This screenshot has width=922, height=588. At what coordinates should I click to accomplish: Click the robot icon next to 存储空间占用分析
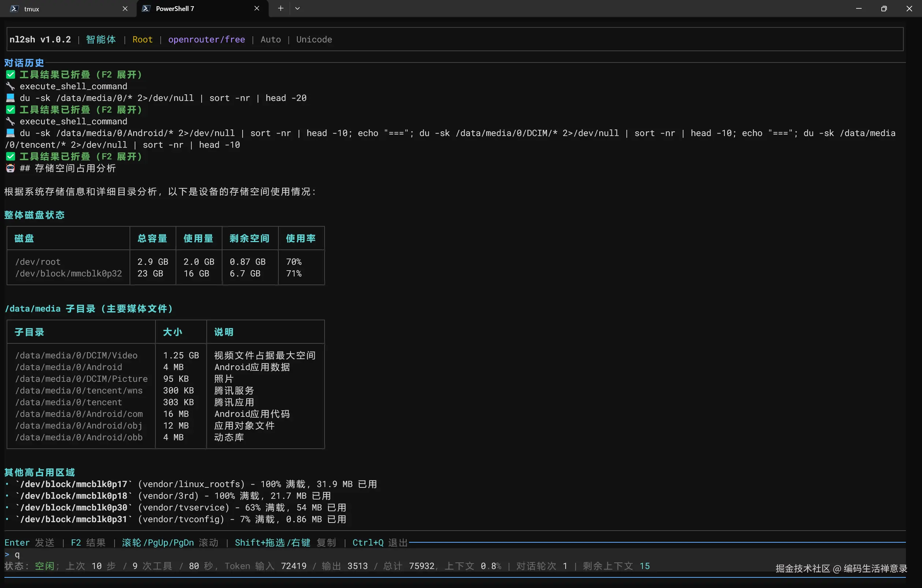[10, 168]
